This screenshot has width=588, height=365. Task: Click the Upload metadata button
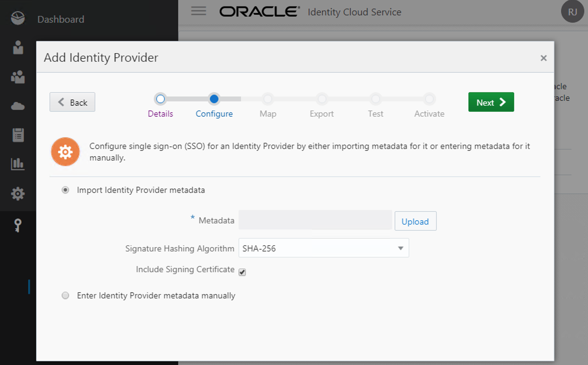[415, 221]
